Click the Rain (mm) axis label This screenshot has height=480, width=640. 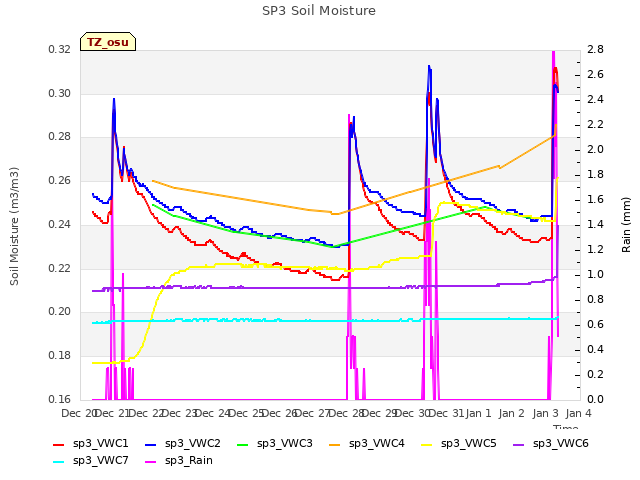tap(626, 225)
